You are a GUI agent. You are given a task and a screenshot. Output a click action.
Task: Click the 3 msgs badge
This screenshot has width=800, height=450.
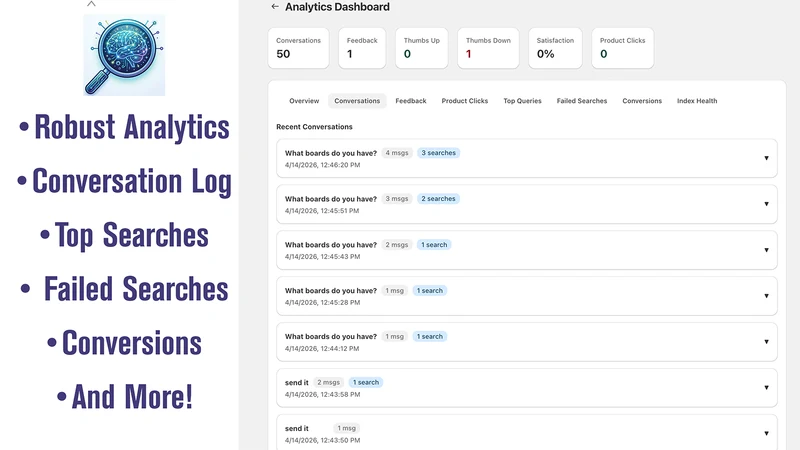[397, 199]
